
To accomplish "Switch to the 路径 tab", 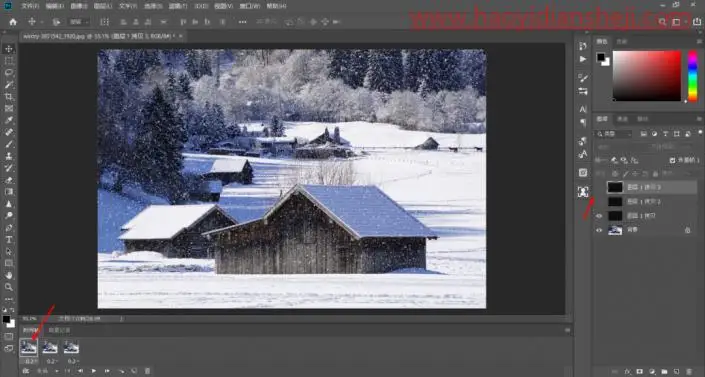I will [643, 119].
